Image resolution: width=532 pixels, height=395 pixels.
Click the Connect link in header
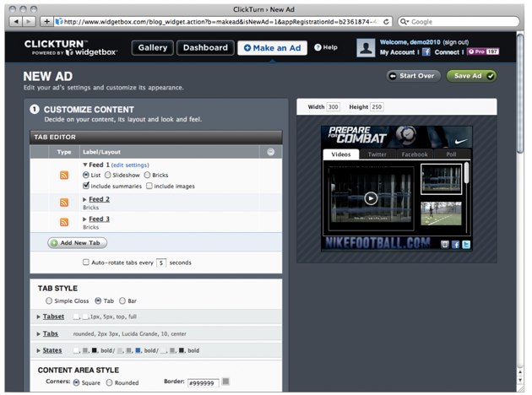pos(447,52)
